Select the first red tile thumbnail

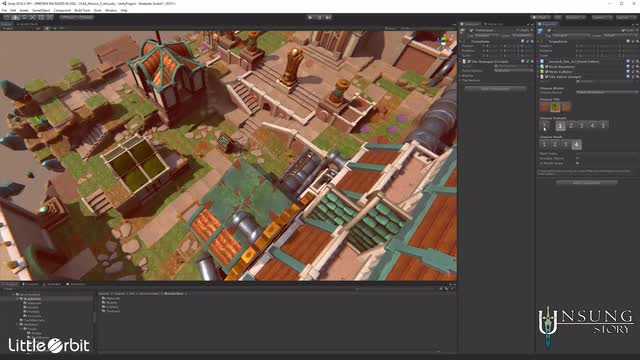click(544, 107)
